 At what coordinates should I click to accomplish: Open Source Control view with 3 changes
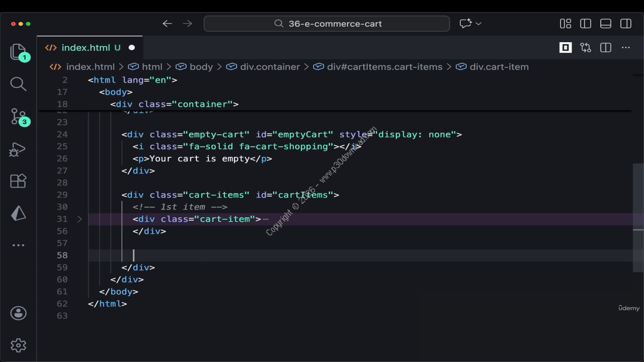[x=18, y=116]
